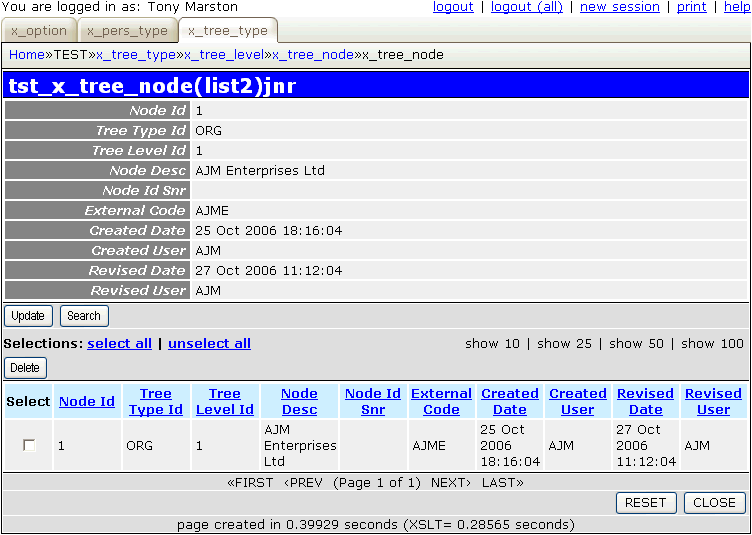
Task: Open the print link
Action: [x=691, y=7]
